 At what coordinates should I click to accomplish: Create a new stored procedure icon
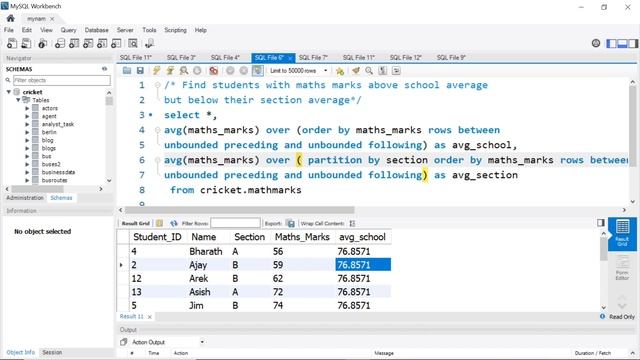102,43
